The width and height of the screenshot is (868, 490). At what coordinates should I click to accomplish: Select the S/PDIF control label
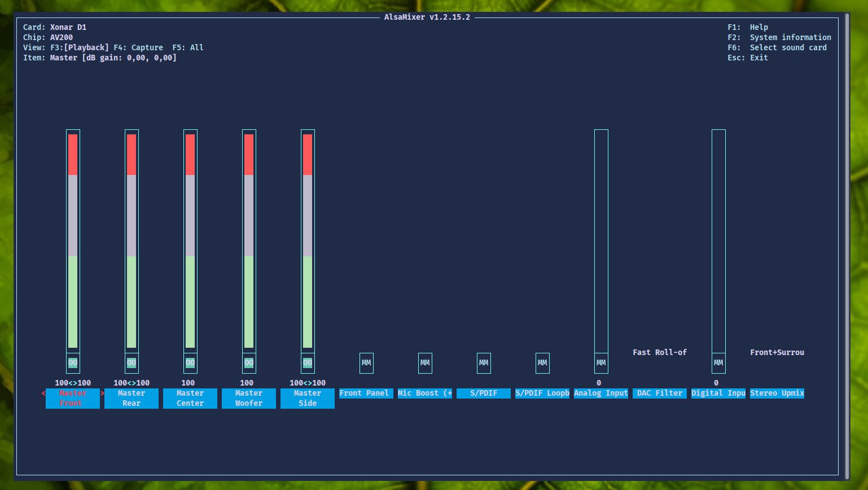point(484,393)
